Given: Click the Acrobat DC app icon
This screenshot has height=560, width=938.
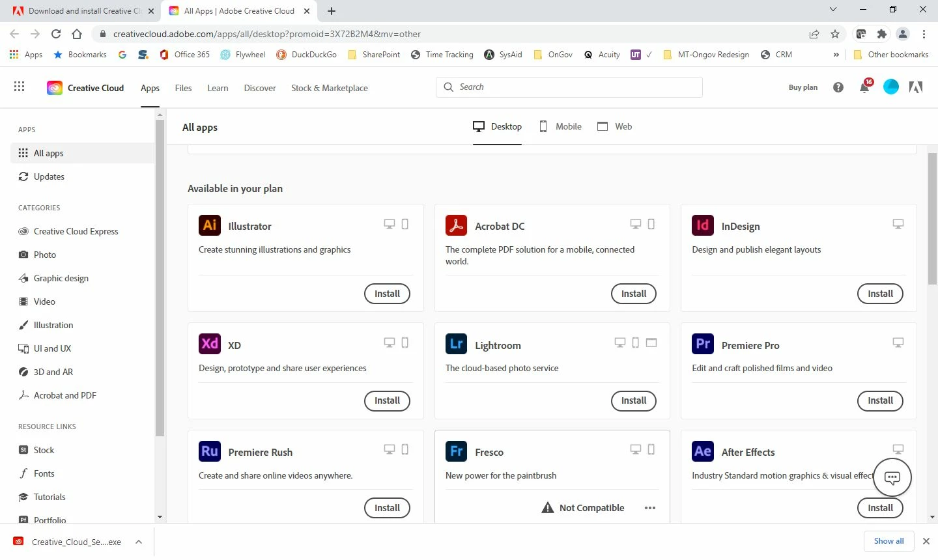Looking at the screenshot, I should pyautogui.click(x=456, y=225).
